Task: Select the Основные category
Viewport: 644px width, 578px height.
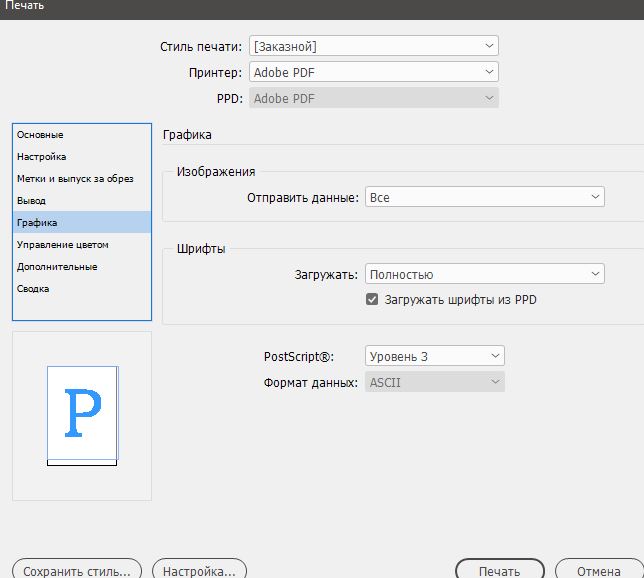Action: 82,135
